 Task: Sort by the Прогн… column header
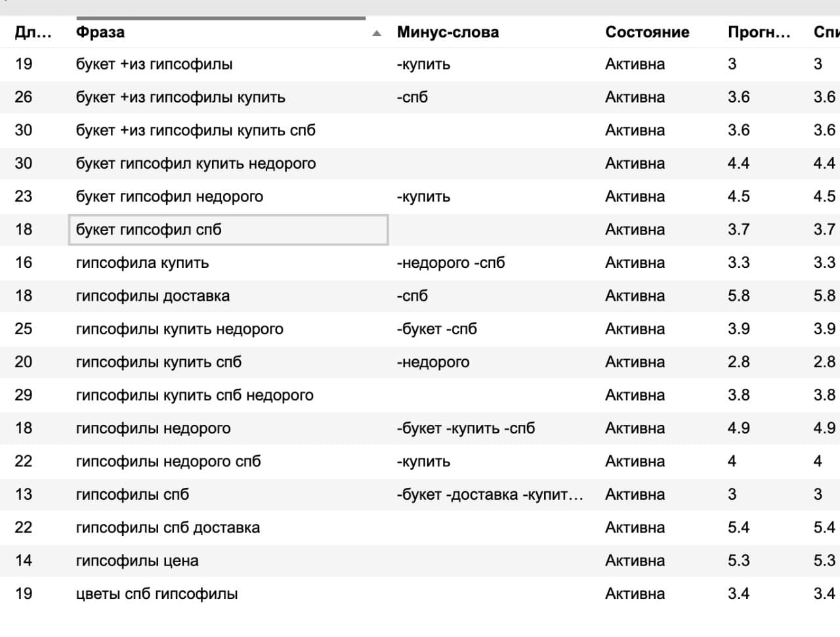pos(759,32)
